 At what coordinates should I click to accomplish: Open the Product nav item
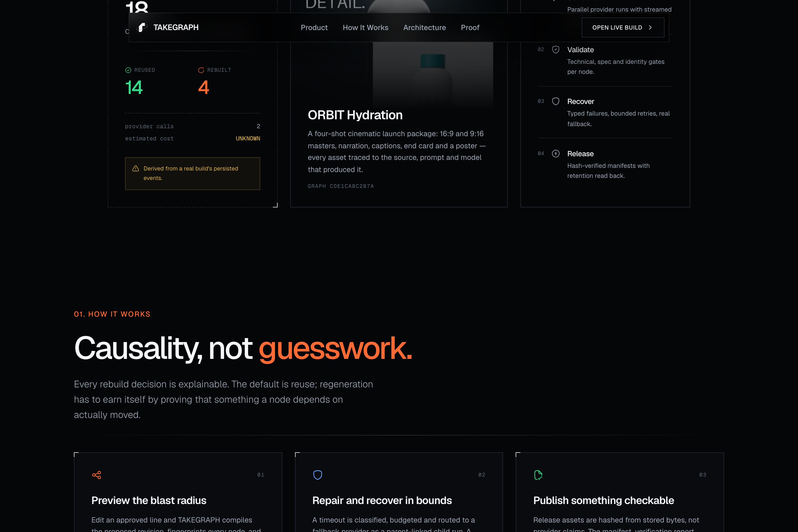pyautogui.click(x=314, y=27)
